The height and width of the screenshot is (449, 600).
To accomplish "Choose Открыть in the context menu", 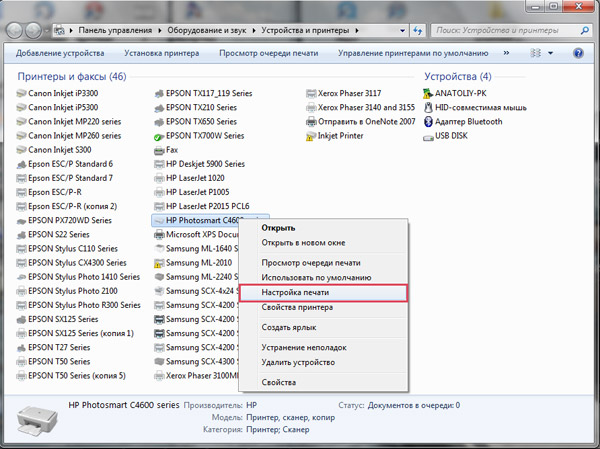I will pyautogui.click(x=323, y=228).
